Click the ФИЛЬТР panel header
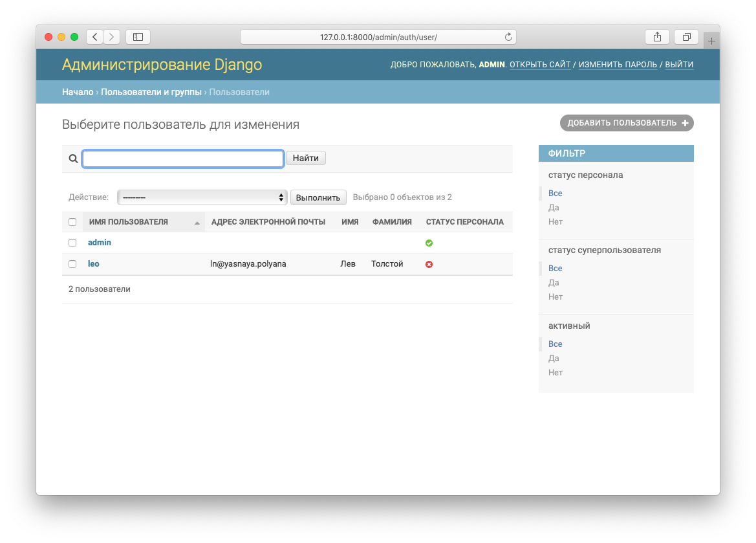This screenshot has height=543, width=756. (616, 153)
